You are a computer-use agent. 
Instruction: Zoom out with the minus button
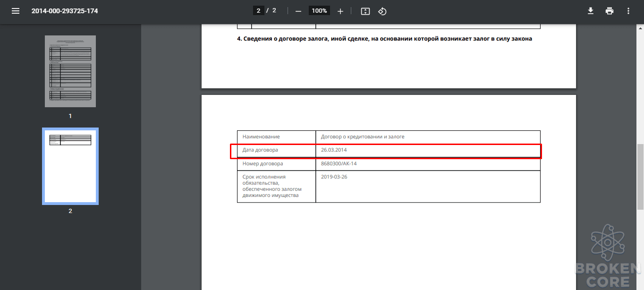coord(298,11)
